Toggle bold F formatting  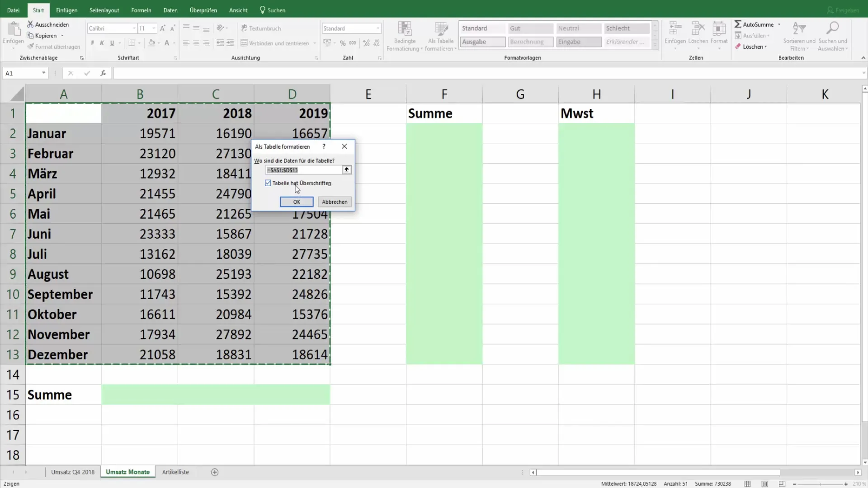pos(92,43)
